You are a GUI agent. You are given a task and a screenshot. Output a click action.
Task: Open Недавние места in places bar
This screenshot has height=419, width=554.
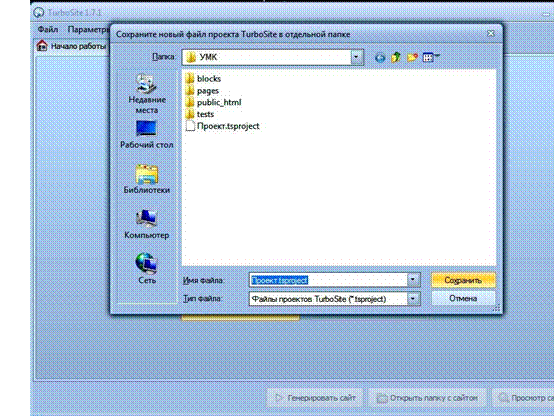pyautogui.click(x=147, y=94)
